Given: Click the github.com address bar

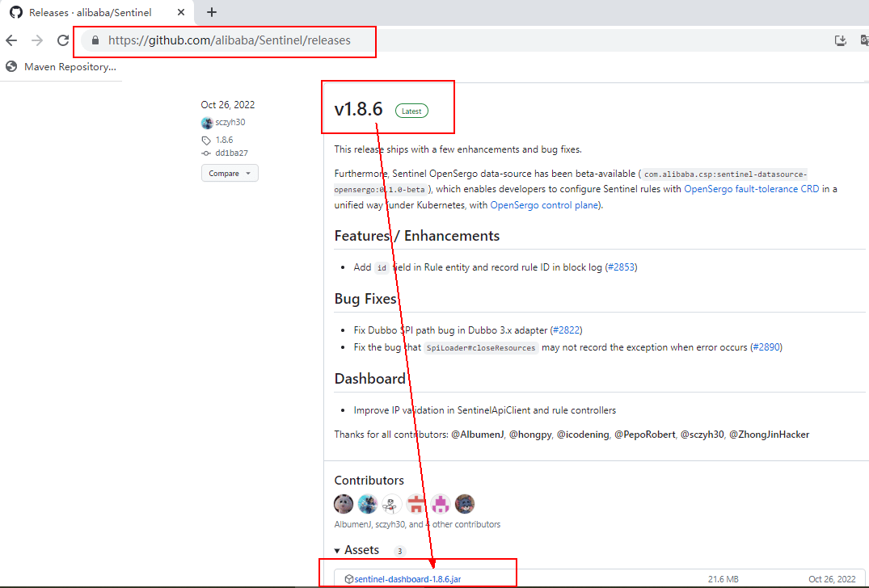Looking at the screenshot, I should 230,40.
